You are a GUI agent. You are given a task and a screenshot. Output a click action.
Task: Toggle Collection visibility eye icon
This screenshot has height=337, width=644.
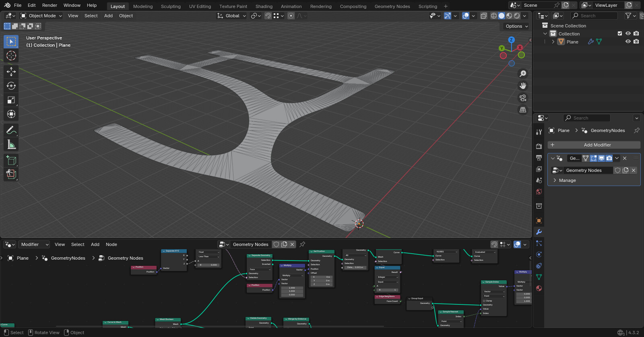pyautogui.click(x=628, y=33)
